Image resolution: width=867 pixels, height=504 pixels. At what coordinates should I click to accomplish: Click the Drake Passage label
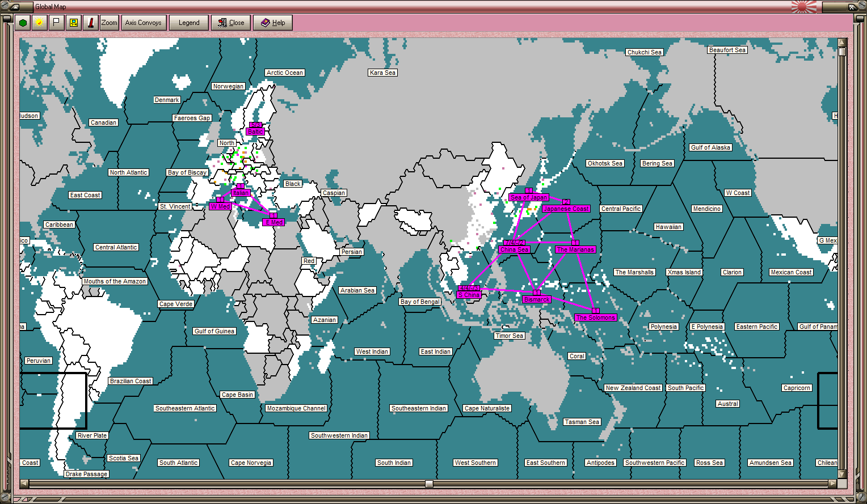click(86, 474)
